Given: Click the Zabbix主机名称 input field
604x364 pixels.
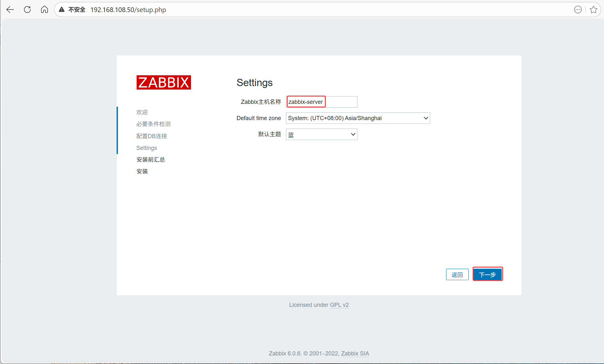Looking at the screenshot, I should point(322,102).
